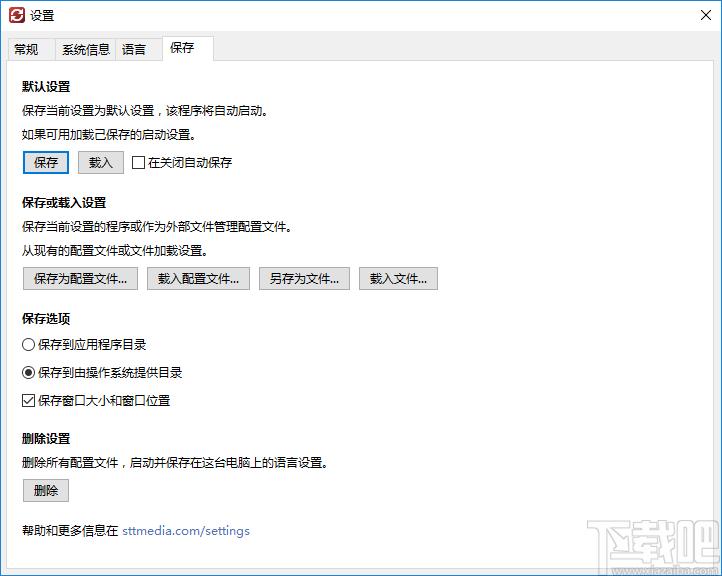
Task: Click 载入文件... button
Action: point(398,279)
